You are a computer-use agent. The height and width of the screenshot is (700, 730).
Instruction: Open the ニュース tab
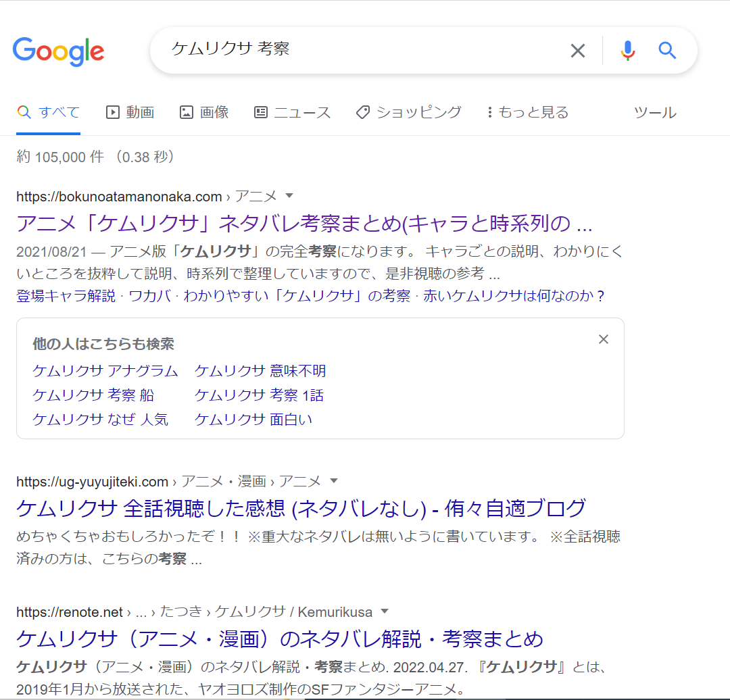pyautogui.click(x=292, y=112)
